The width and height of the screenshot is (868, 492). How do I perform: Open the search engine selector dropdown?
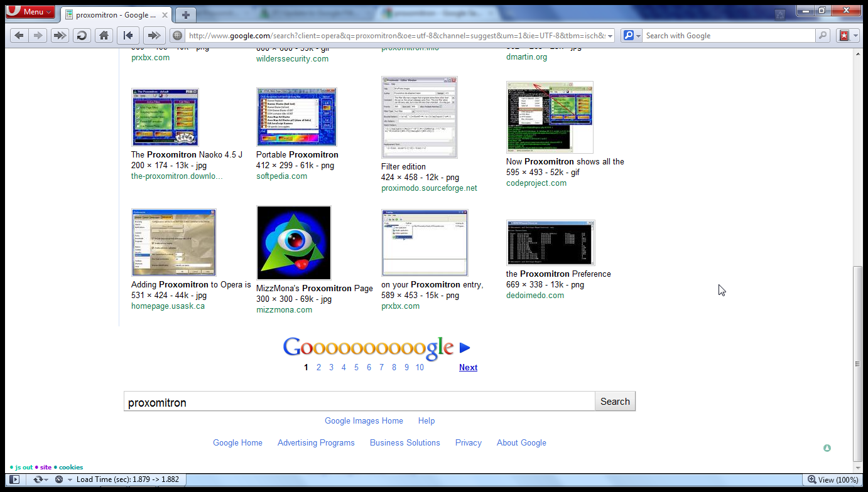(x=631, y=36)
